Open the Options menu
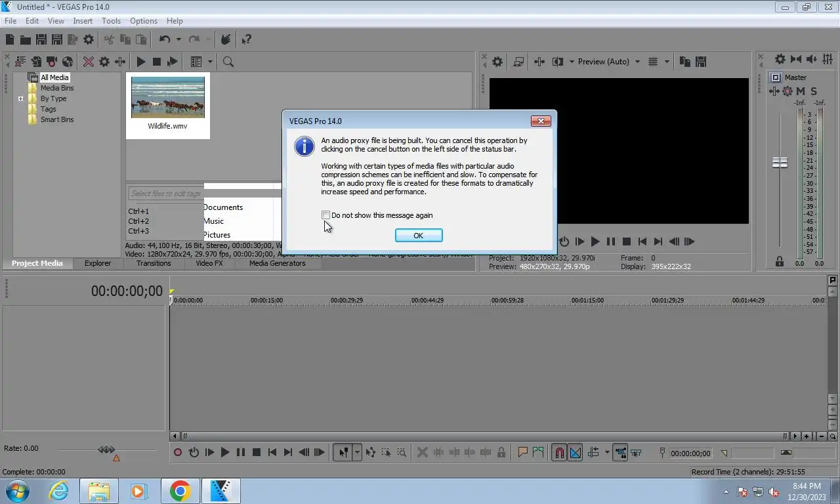 [143, 21]
